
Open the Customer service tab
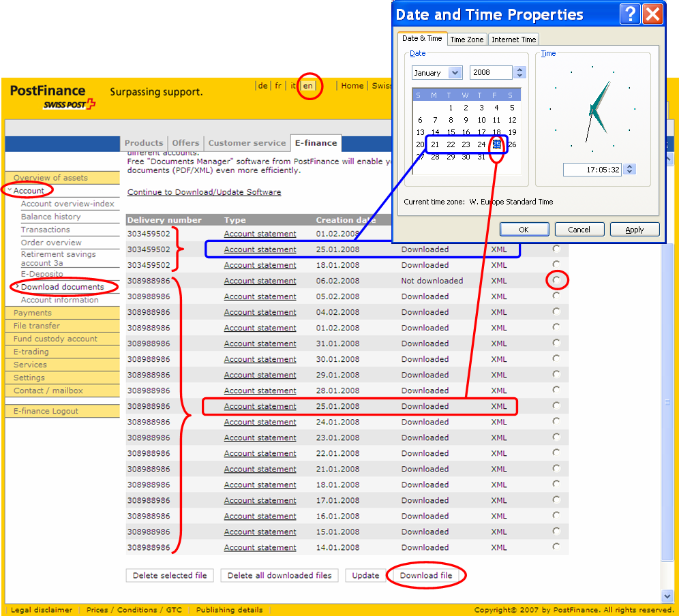pos(247,143)
